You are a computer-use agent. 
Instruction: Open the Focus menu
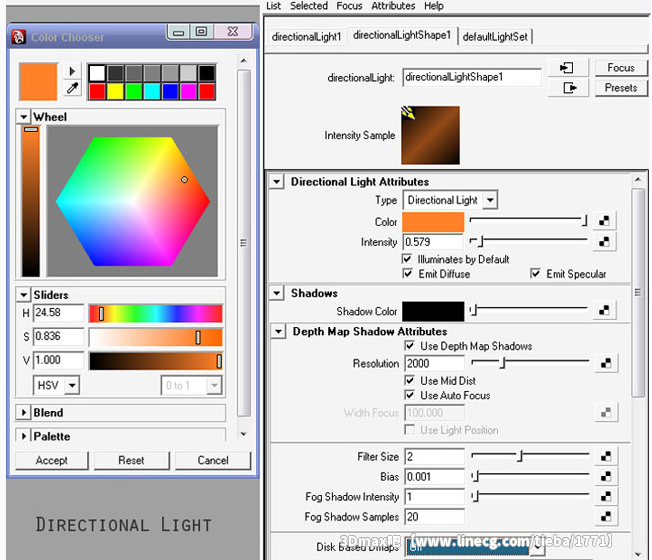tap(349, 6)
